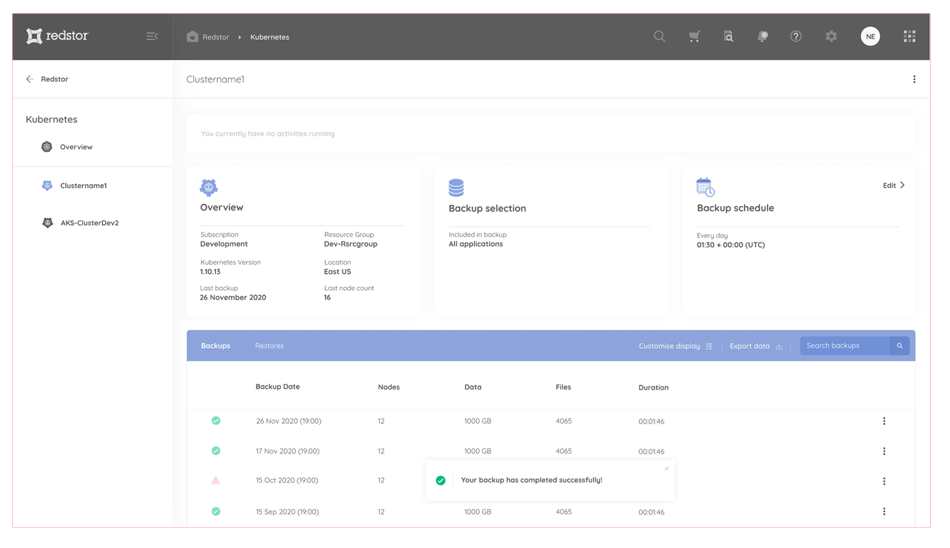Open notifications bell icon

(x=763, y=36)
